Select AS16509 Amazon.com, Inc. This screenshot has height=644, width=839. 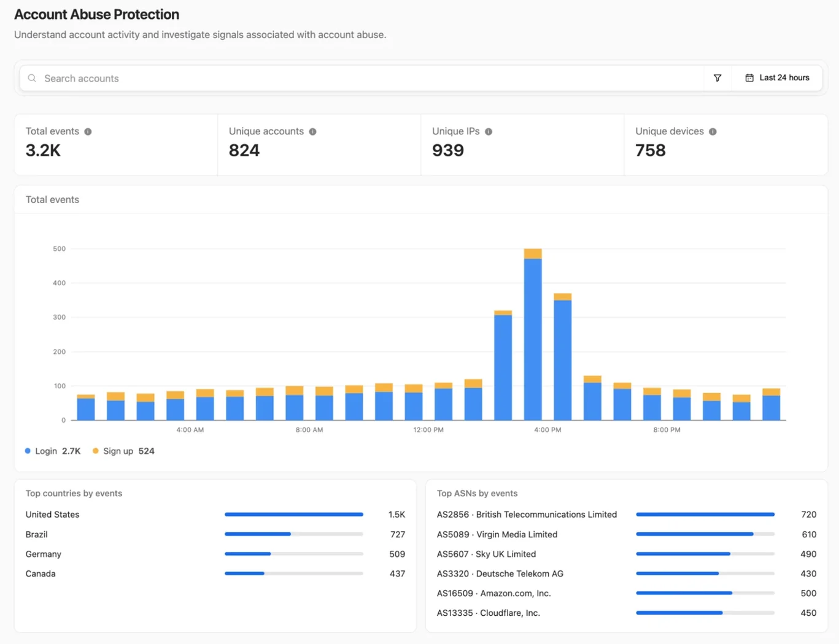pos(627,593)
